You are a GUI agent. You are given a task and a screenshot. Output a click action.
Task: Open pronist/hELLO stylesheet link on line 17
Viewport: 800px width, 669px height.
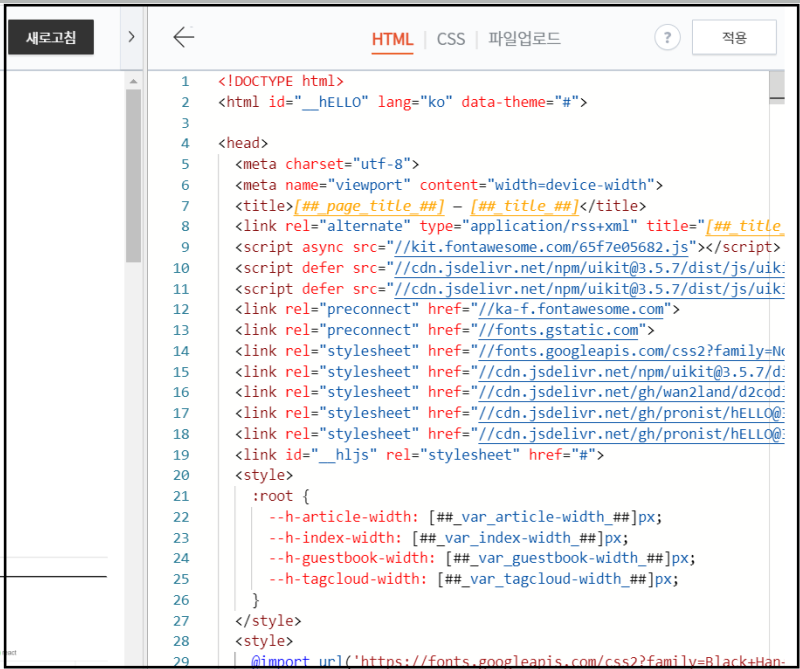631,413
